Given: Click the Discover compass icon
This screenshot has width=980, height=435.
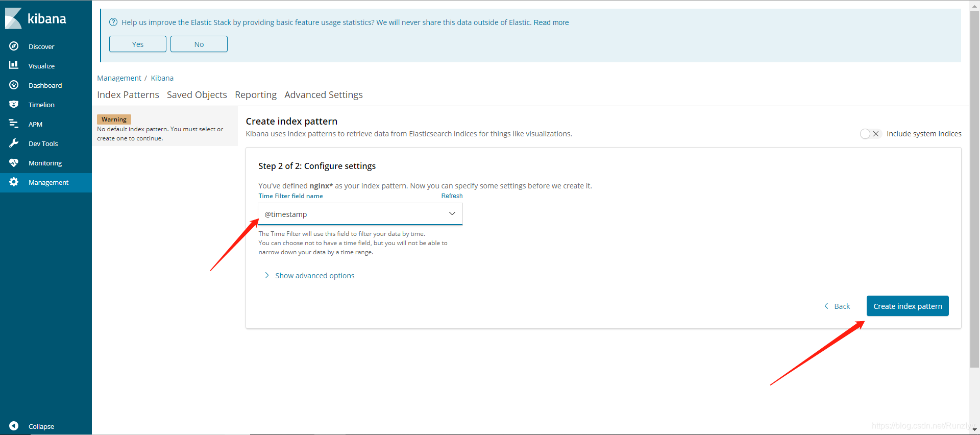Looking at the screenshot, I should (14, 46).
